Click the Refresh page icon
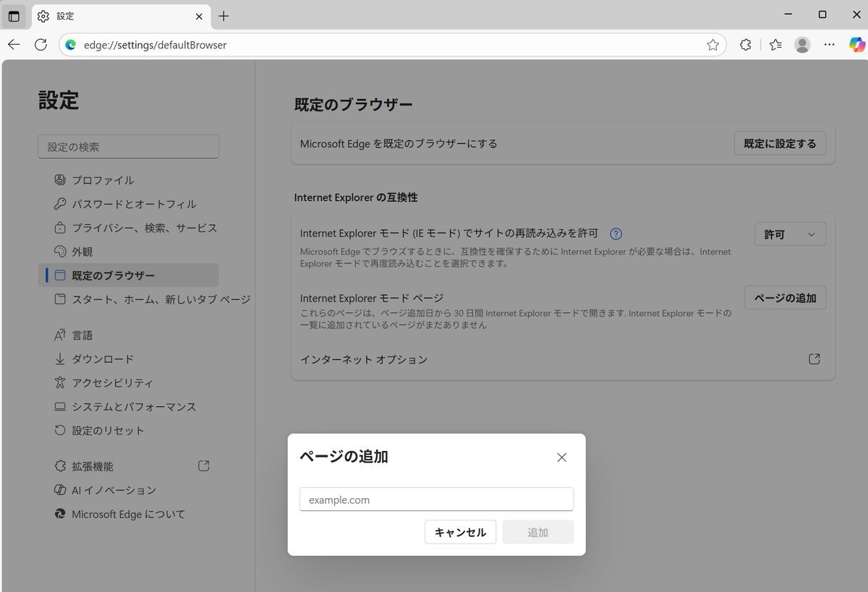Viewport: 868px width, 592px height. [41, 45]
